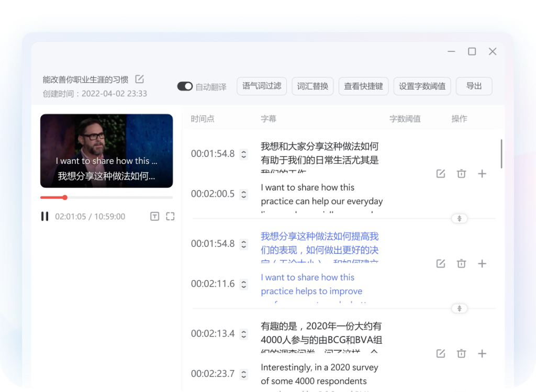Expand timing options for 00:02:13.4
The height and width of the screenshot is (392, 536).
click(x=243, y=333)
